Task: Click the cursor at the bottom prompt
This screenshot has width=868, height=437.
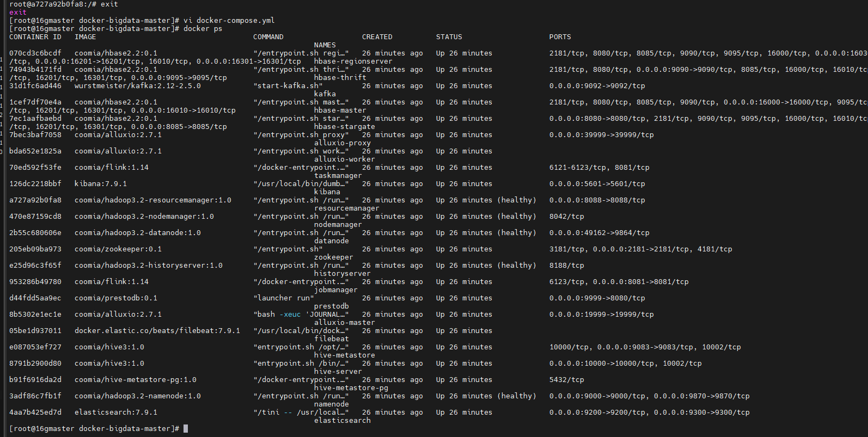Action: pos(186,429)
